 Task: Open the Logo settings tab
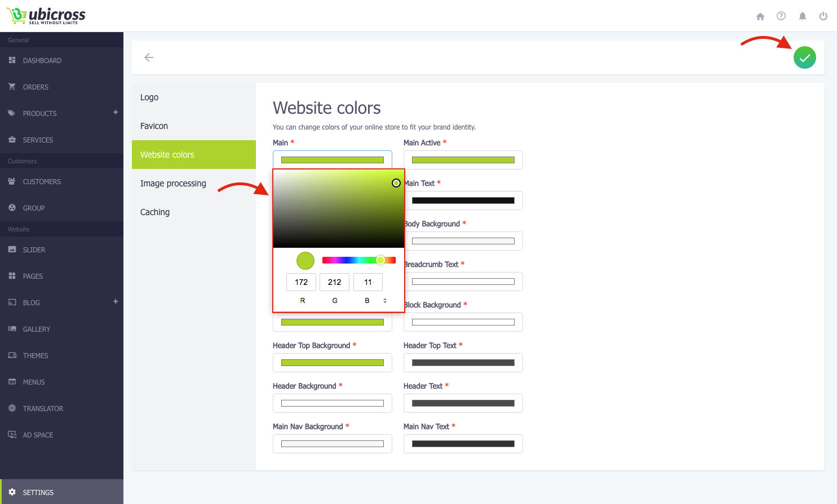click(194, 97)
